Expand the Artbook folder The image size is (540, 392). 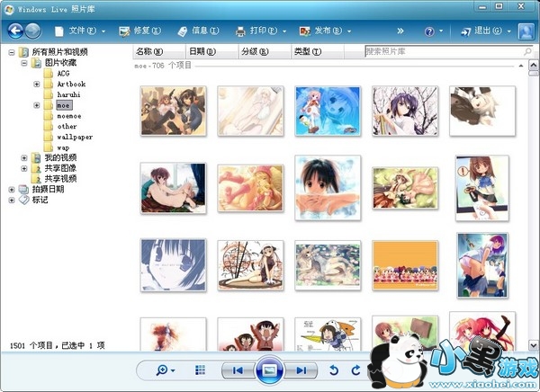37,85
